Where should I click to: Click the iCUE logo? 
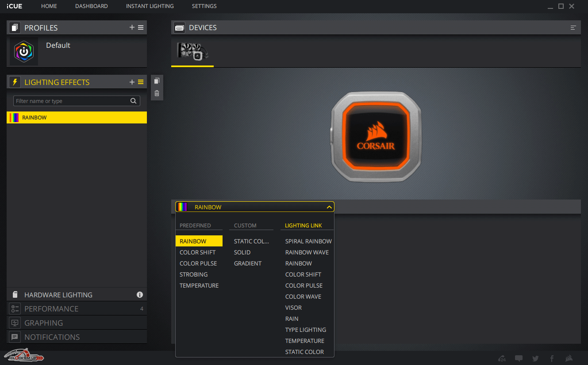click(x=14, y=6)
